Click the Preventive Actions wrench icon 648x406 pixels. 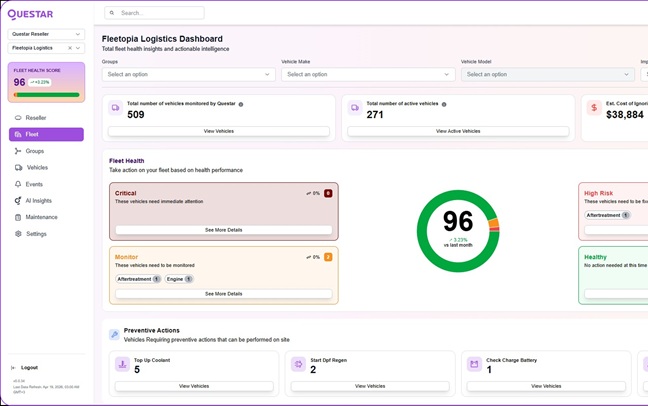click(x=114, y=334)
